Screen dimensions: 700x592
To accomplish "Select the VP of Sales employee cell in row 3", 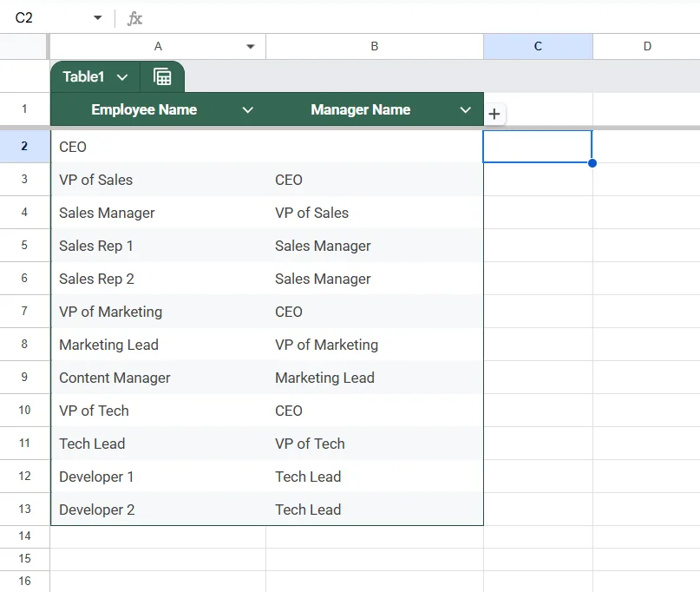I will [x=159, y=180].
